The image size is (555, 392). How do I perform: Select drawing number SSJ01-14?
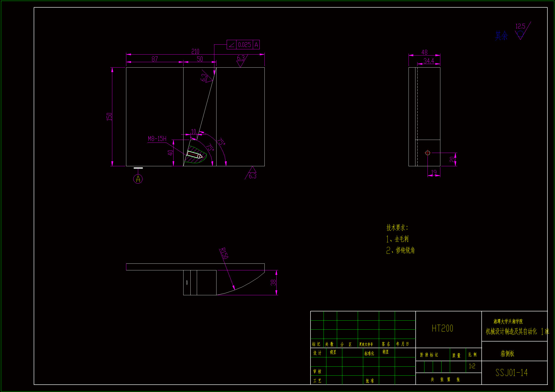tap(512, 373)
